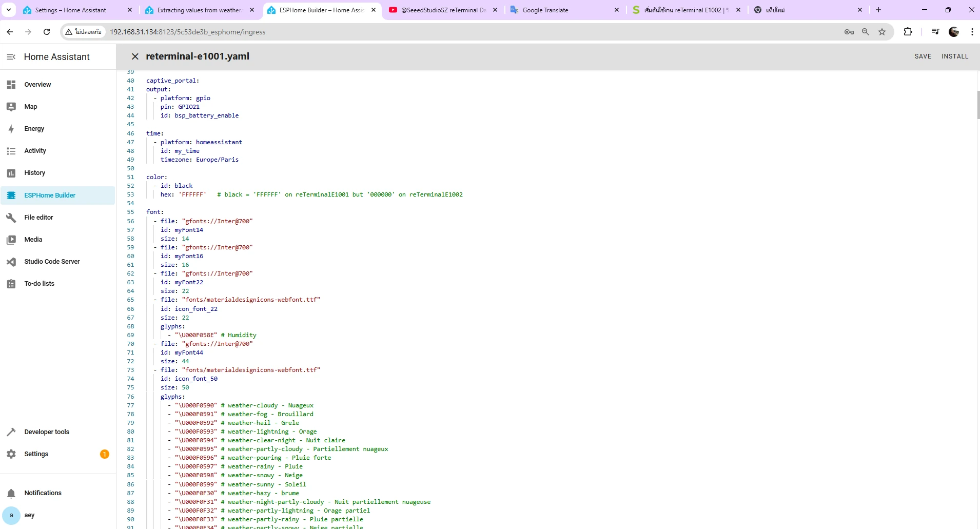Open the Notifications bell
This screenshot has width=980, height=529.
point(11,493)
